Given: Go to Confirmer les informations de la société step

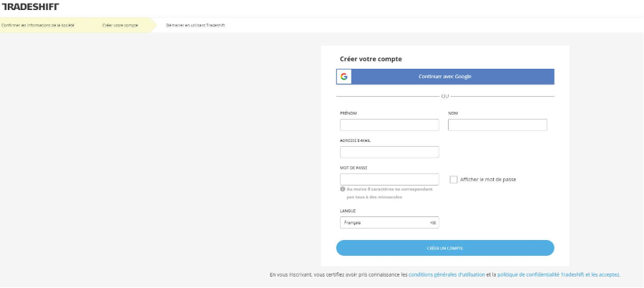Looking at the screenshot, I should (38, 25).
